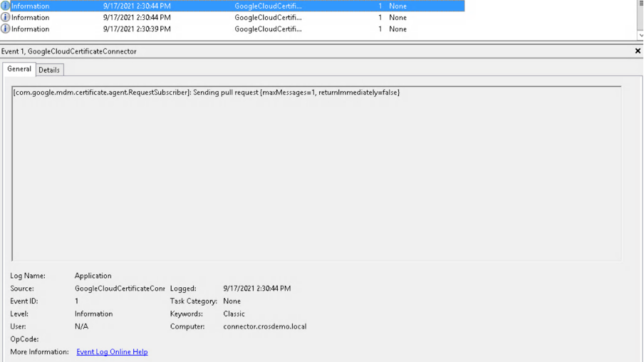Open the Event Log Online Help link
This screenshot has width=644, height=362.
click(112, 352)
